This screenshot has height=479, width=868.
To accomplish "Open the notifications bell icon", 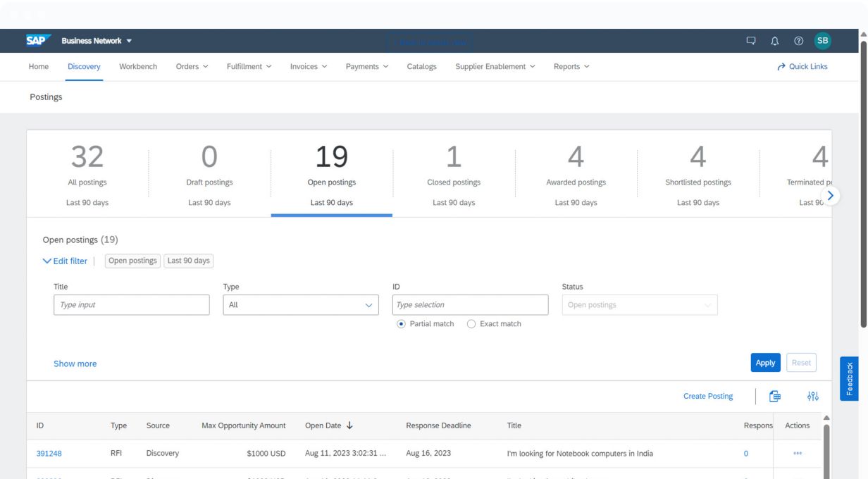I will (775, 41).
